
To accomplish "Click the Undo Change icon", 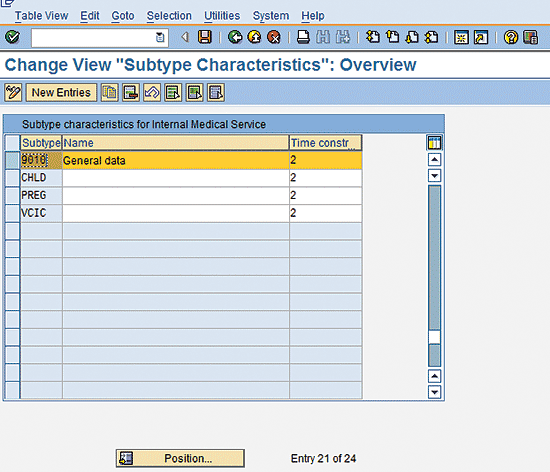I will pos(152,93).
